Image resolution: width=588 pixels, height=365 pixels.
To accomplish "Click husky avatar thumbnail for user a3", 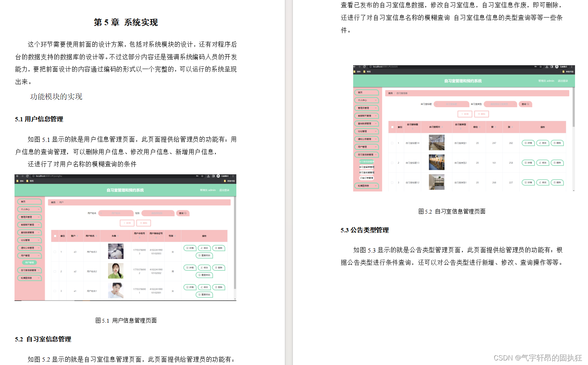I will [116, 251].
